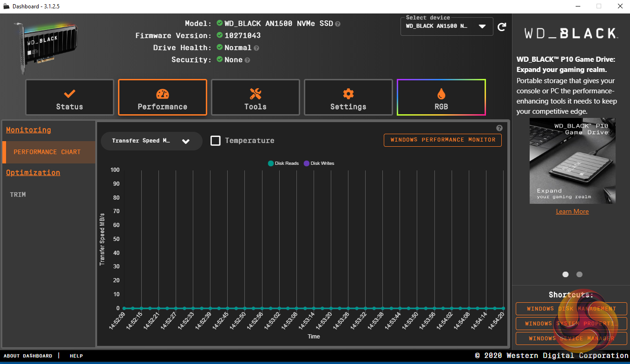Click the Learn More link
630x364 pixels.
click(x=572, y=211)
